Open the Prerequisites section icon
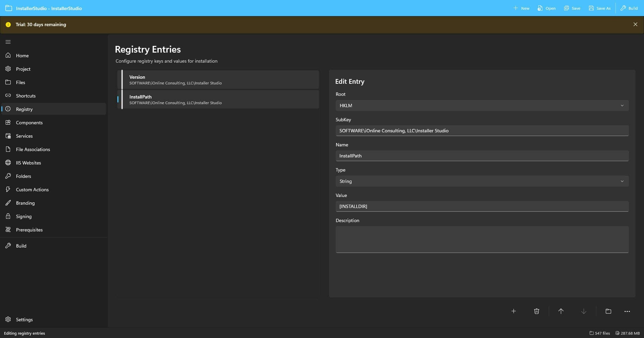The width and height of the screenshot is (644, 338). pos(8,229)
